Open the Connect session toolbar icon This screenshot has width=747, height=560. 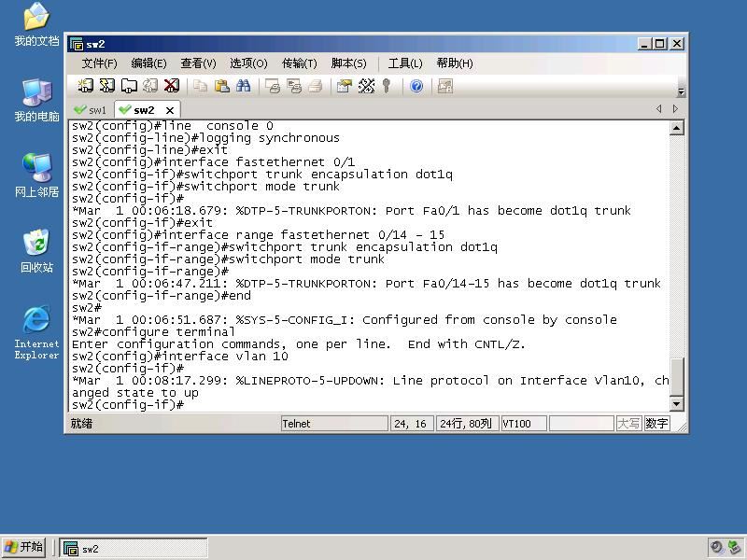pos(86,86)
